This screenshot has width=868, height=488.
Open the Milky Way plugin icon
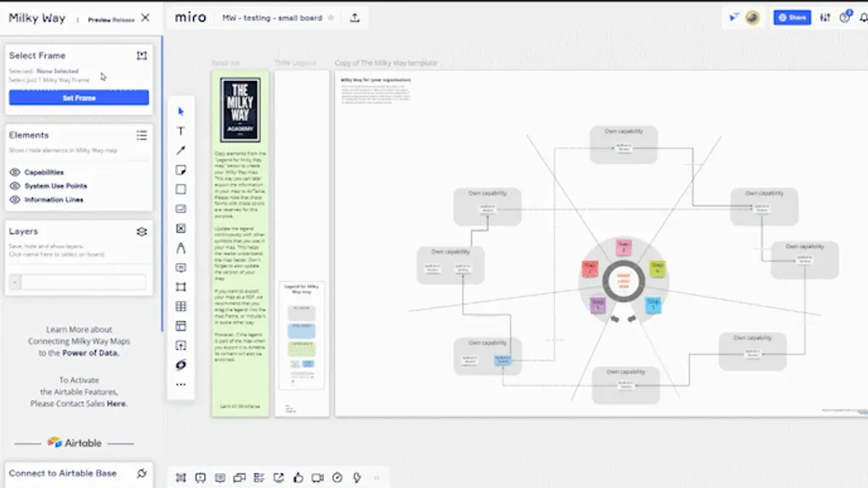(181, 365)
